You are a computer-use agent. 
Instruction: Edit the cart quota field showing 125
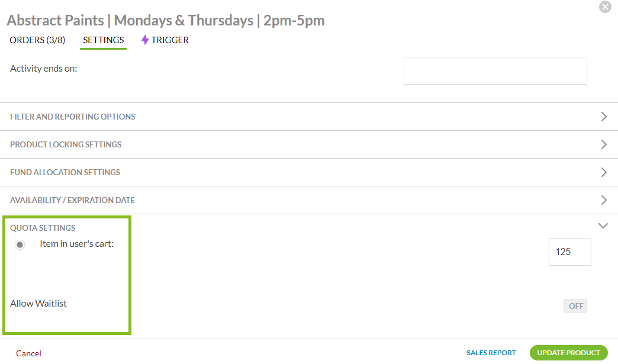[x=569, y=252]
